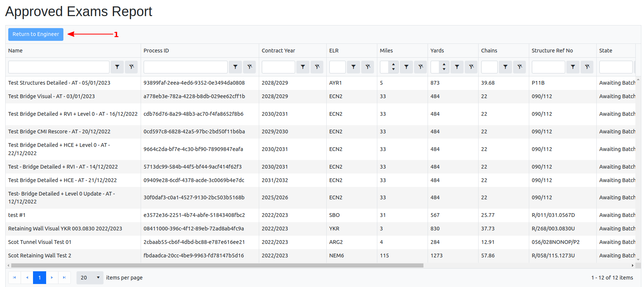
Task: Clear the Name column filter
Action: pyautogui.click(x=131, y=67)
